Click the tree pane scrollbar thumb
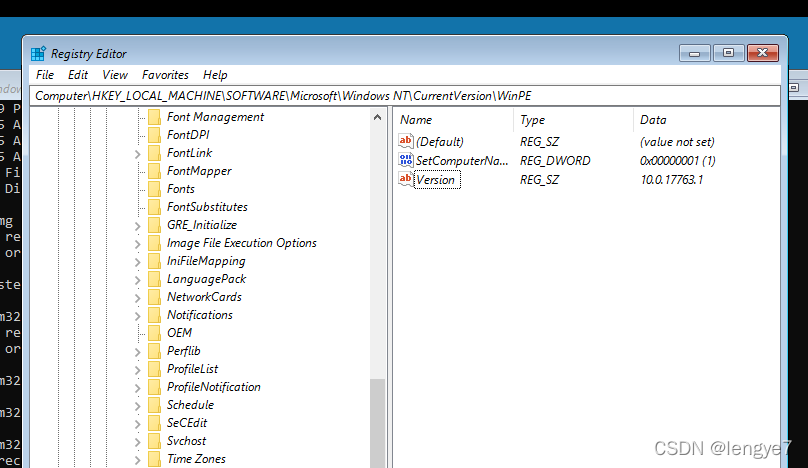 coord(377,423)
